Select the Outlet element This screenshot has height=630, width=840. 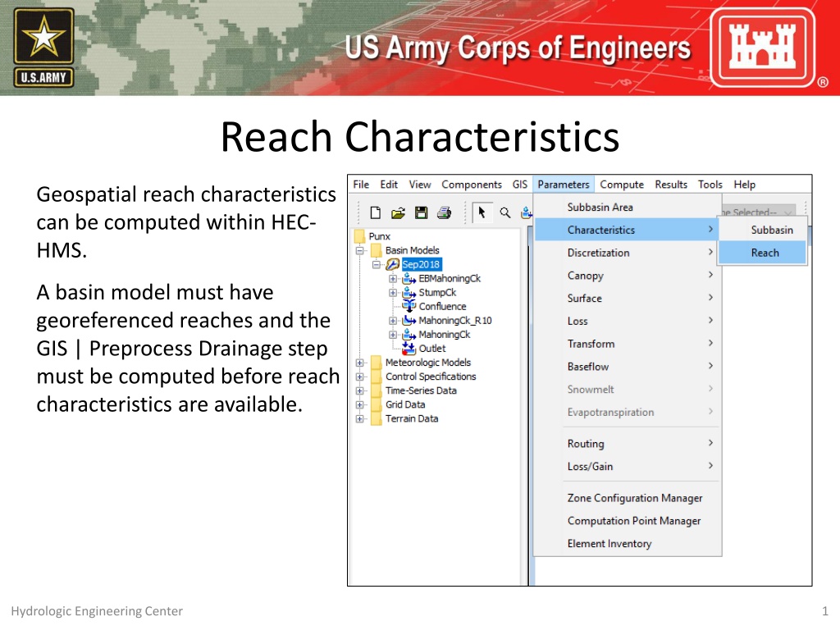pyautogui.click(x=432, y=348)
